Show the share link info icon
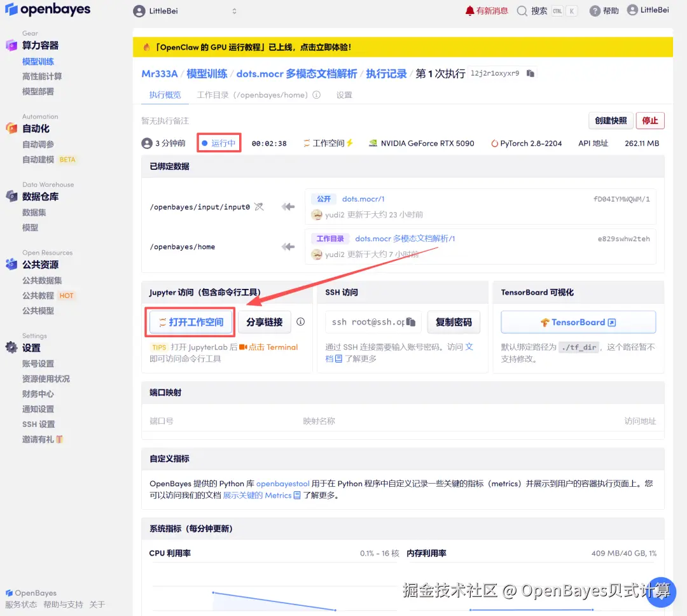687x616 pixels. click(300, 322)
